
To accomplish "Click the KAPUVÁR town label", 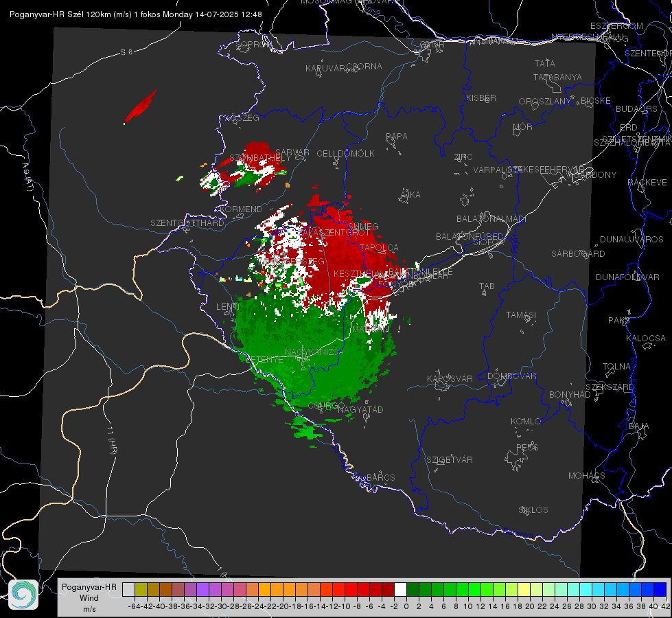I will pos(325,69).
